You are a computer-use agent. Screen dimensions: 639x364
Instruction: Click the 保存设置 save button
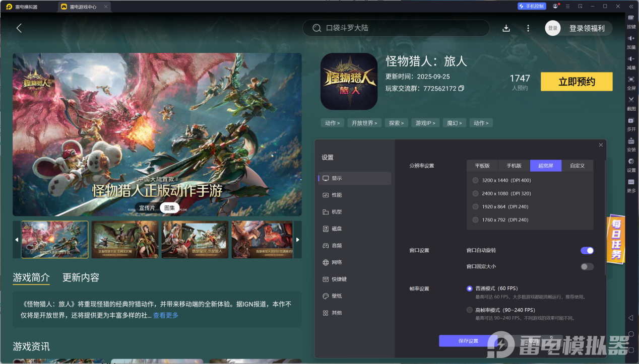pyautogui.click(x=468, y=341)
